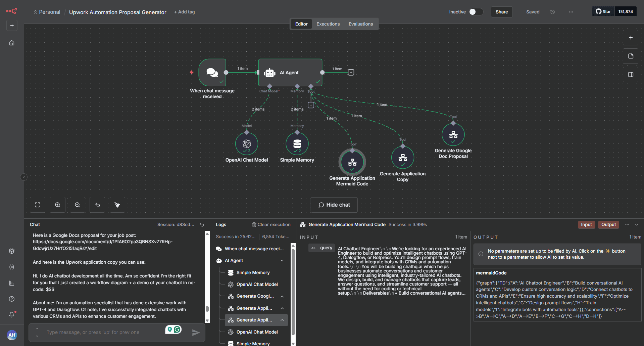Send the chat message
Image resolution: width=644 pixels, height=346 pixels.
click(x=196, y=333)
